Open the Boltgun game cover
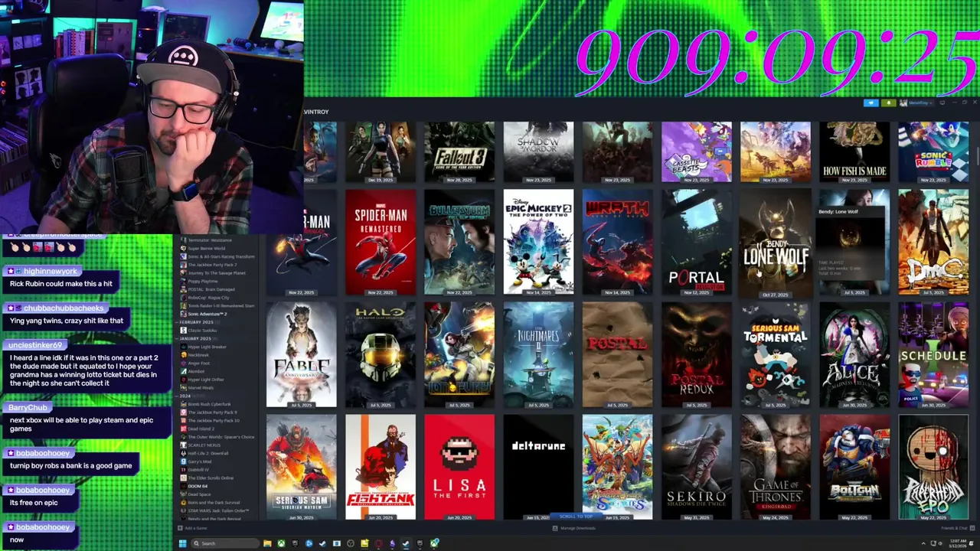Screen dimensions: 980x551 854,467
